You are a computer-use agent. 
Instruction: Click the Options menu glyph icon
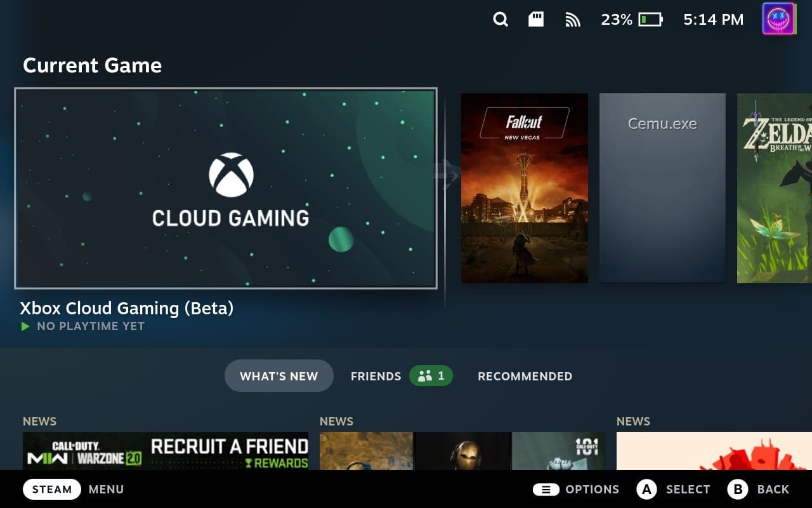click(546, 490)
